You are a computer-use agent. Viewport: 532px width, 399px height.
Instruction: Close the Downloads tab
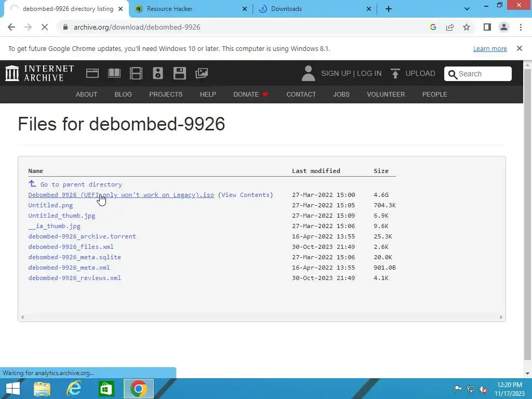click(369, 9)
